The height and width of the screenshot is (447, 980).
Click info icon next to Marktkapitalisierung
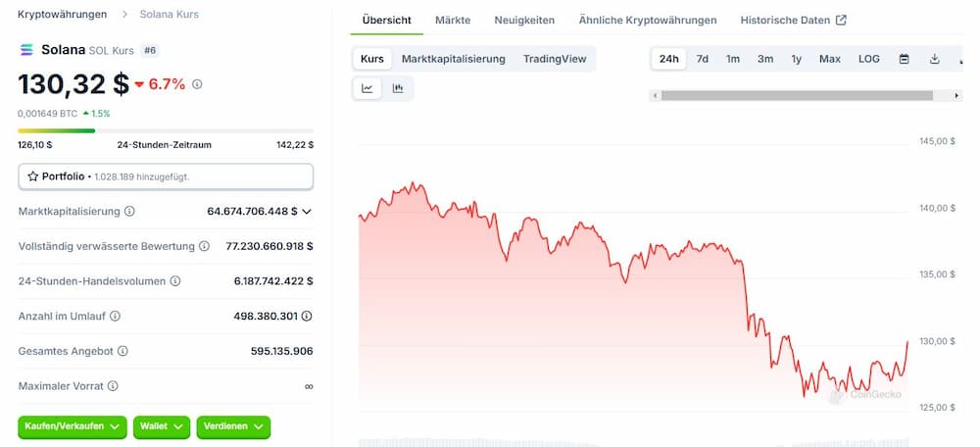(129, 212)
